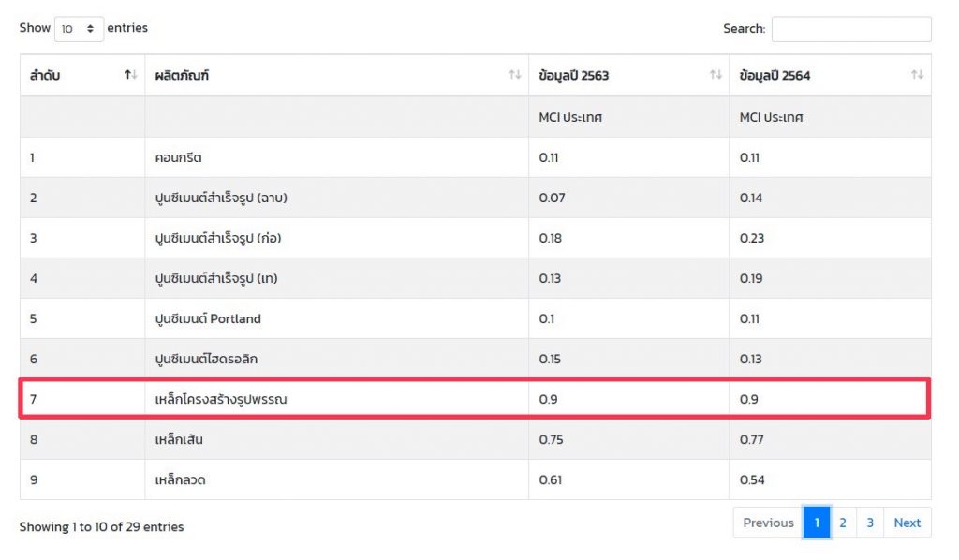
Task: Click value 0.61 in เหล็กลวด row
Action: click(x=550, y=479)
